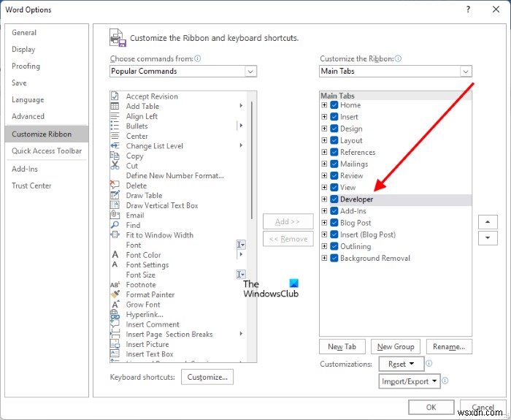Viewport: 511px width, 420px height.
Task: Click the Choose commands from info icon
Action: pos(198,58)
